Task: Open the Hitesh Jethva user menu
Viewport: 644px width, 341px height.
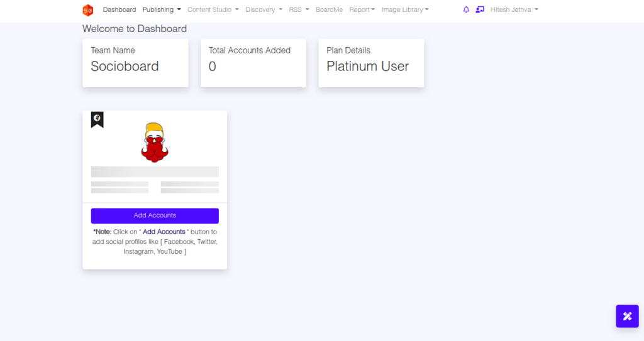Action: [x=514, y=9]
